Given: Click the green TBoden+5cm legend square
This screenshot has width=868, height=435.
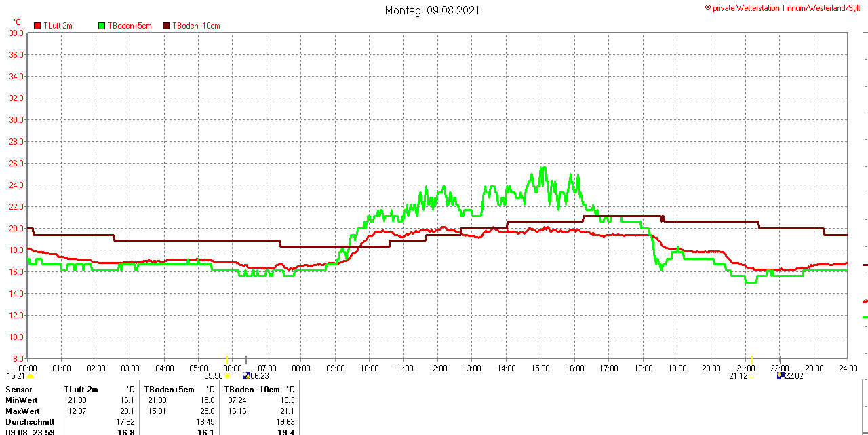Looking at the screenshot, I should (102, 26).
